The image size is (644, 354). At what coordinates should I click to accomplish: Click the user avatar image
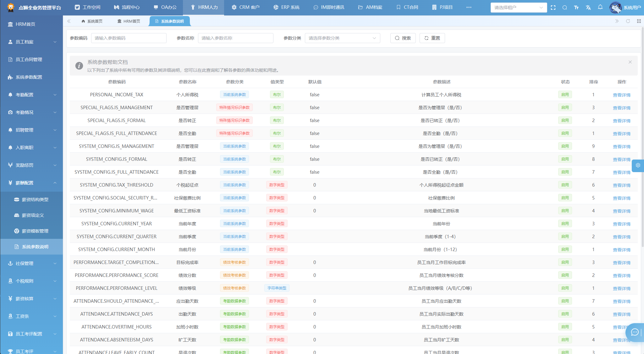pos(615,8)
